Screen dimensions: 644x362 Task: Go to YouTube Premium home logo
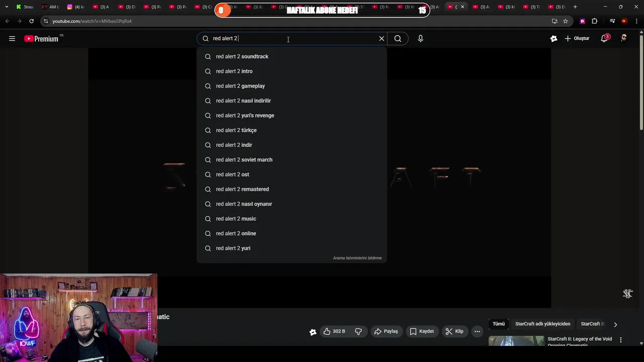point(42,39)
